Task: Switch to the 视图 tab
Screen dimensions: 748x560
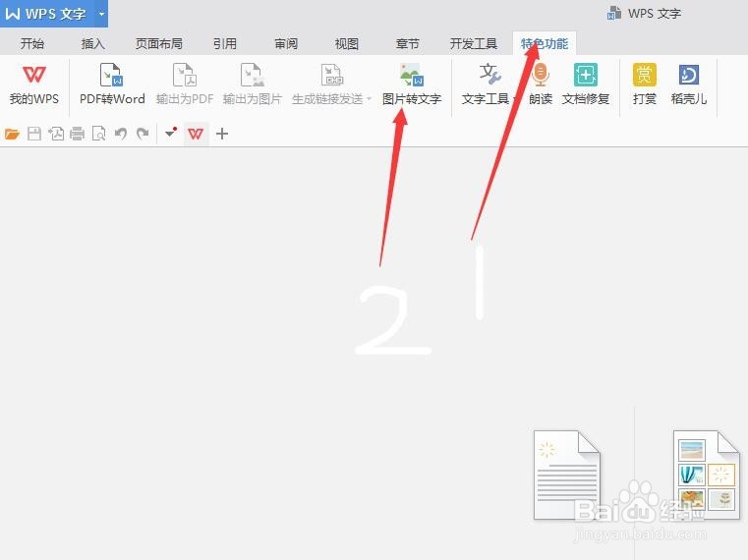Action: pos(347,44)
